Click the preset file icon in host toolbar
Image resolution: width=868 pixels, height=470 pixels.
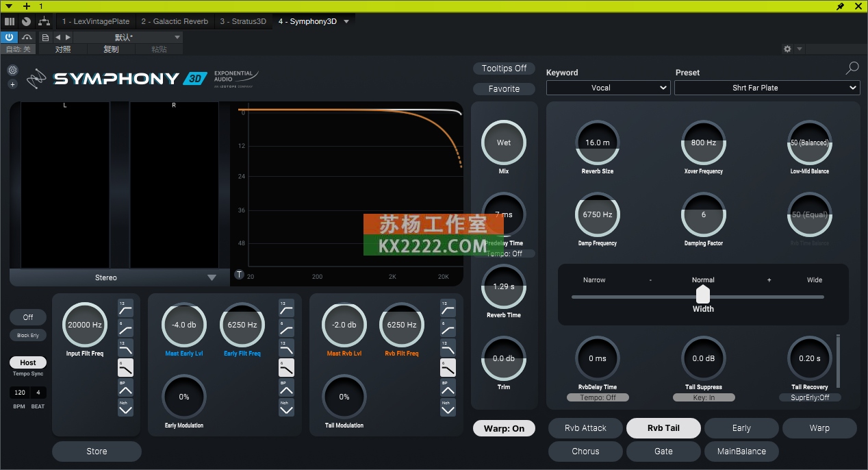(46, 37)
